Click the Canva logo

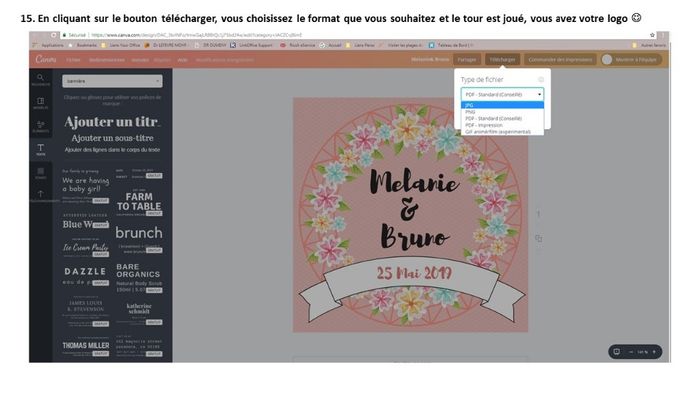46,59
